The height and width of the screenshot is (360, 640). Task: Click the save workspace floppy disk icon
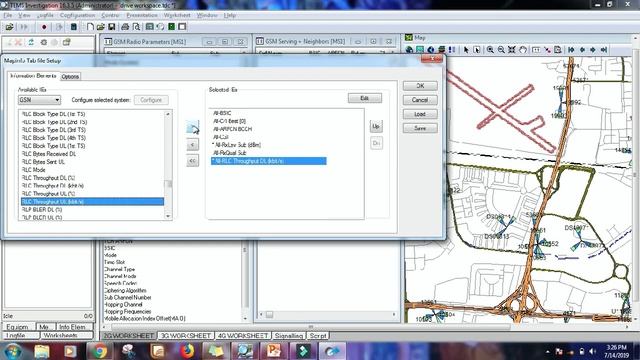coord(111,27)
